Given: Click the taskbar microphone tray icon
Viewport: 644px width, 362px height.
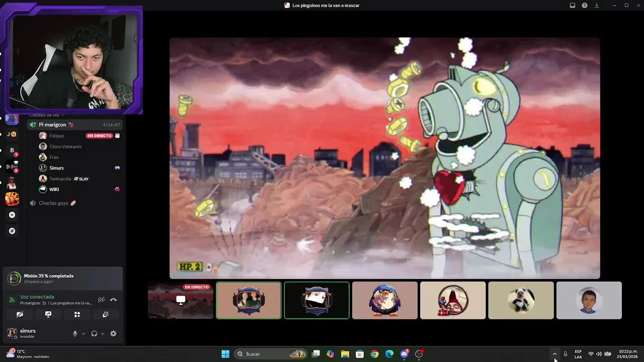Looking at the screenshot, I should point(566,354).
